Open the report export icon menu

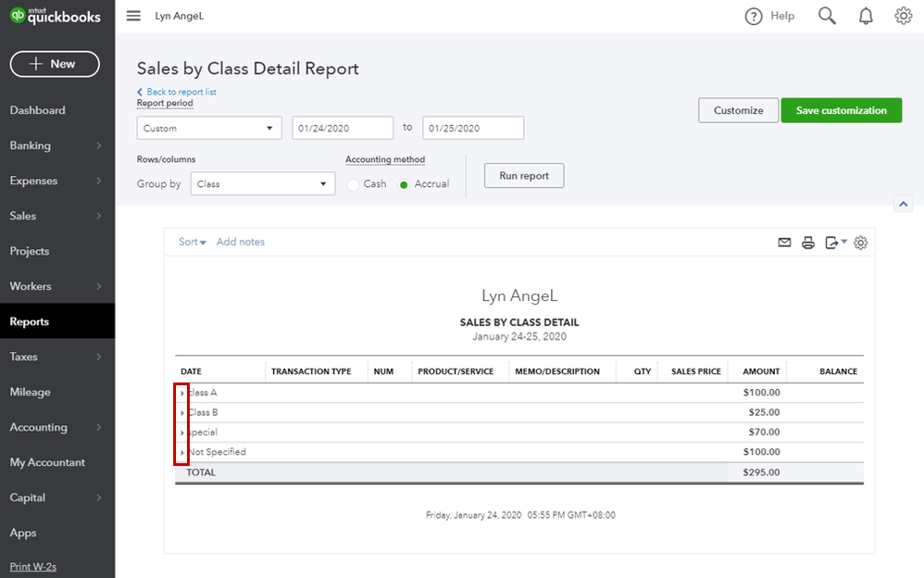(836, 243)
